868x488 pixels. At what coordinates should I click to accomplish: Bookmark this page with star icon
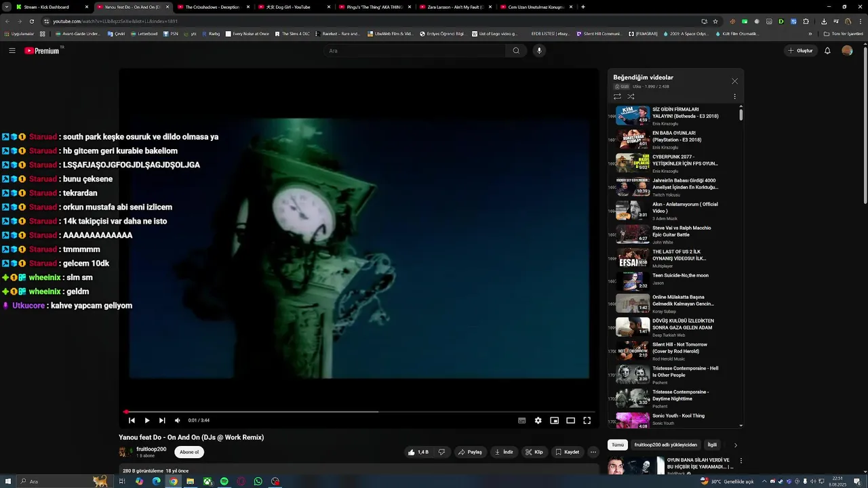[715, 21]
